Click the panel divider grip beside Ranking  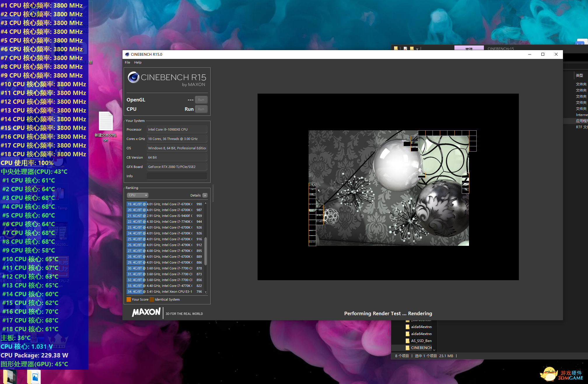213,193
